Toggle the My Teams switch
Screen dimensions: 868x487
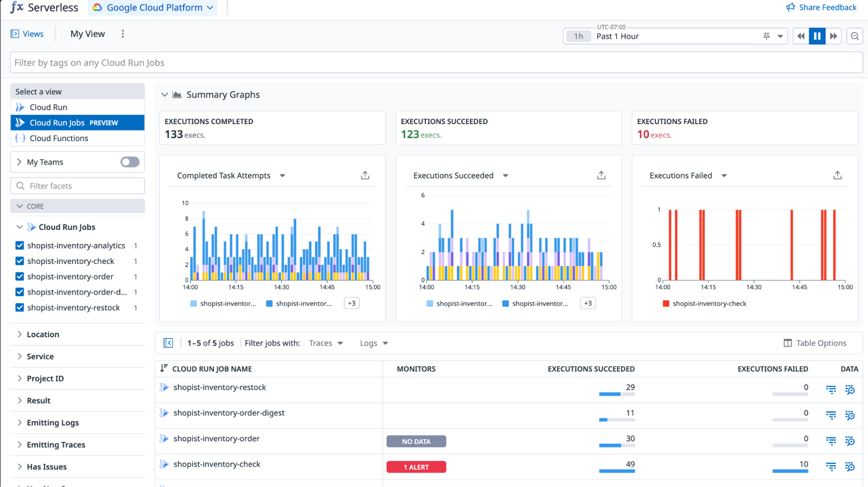[130, 162]
